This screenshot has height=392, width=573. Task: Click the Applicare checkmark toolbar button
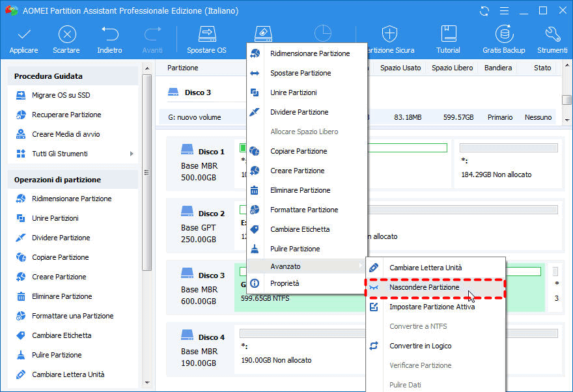tap(23, 40)
